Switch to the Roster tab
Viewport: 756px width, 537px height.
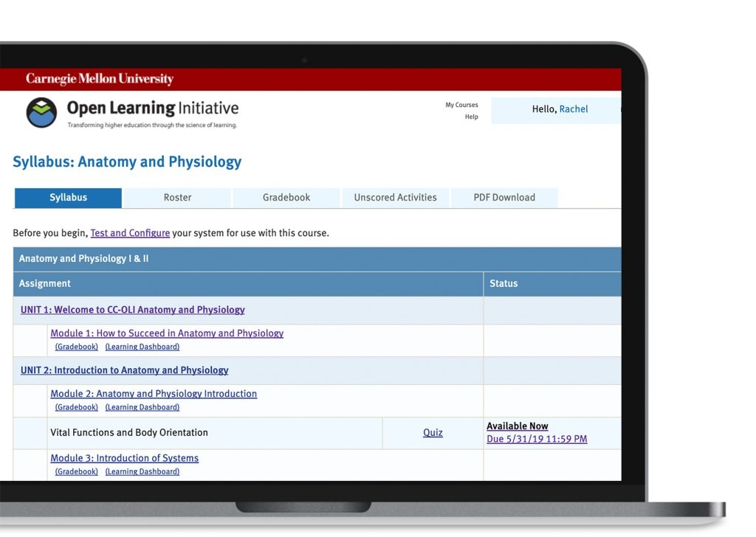click(x=177, y=198)
